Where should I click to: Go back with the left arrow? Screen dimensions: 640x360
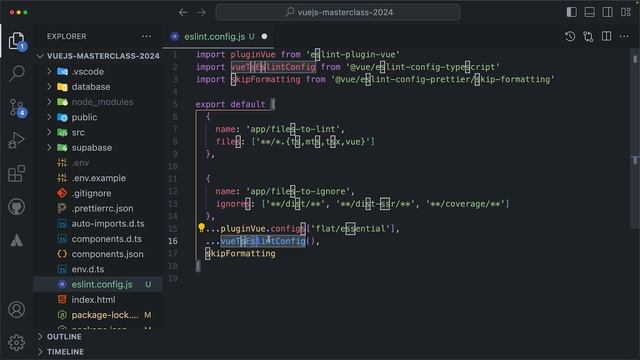point(183,13)
